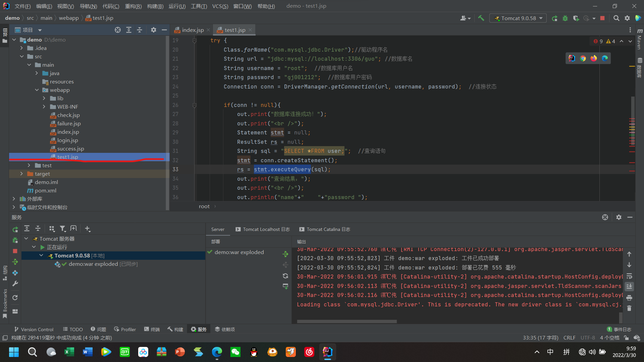This screenshot has width=644, height=362.
Task: Click the red Stop run button
Action: click(602, 18)
